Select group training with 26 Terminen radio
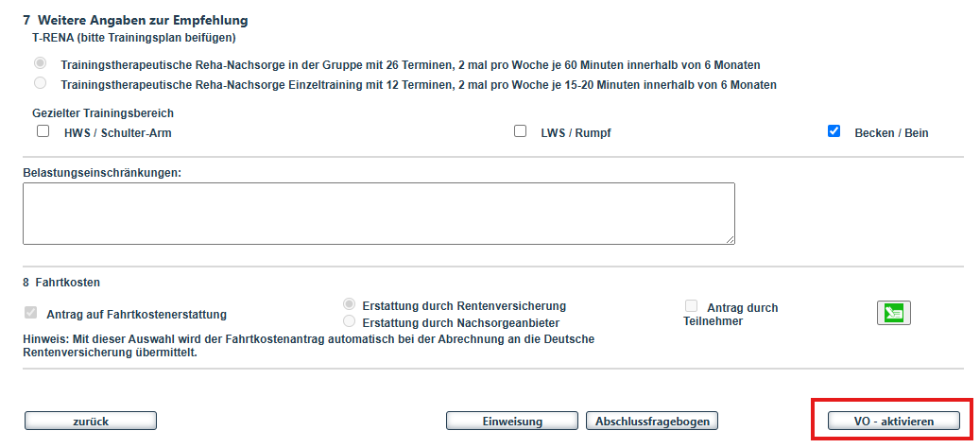Viewport: 980px width, 448px height. point(40,63)
